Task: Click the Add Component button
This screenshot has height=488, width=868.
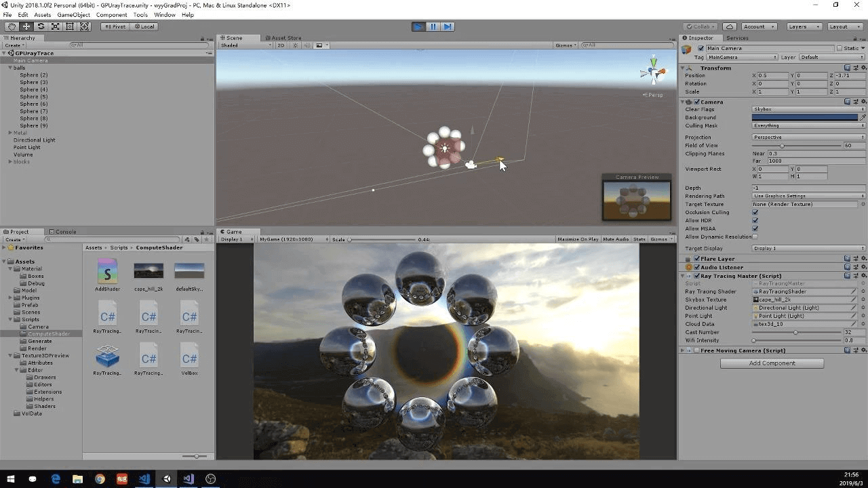Action: [772, 363]
